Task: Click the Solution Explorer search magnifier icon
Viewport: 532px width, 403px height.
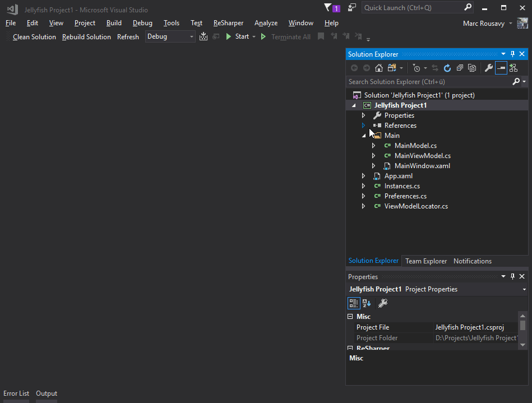Action: (516, 81)
